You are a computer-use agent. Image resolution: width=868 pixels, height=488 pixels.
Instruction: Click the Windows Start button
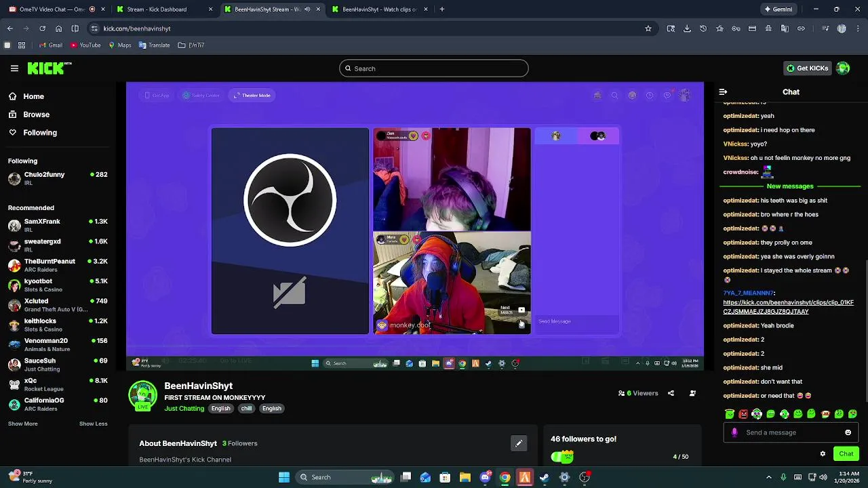pos(284,477)
